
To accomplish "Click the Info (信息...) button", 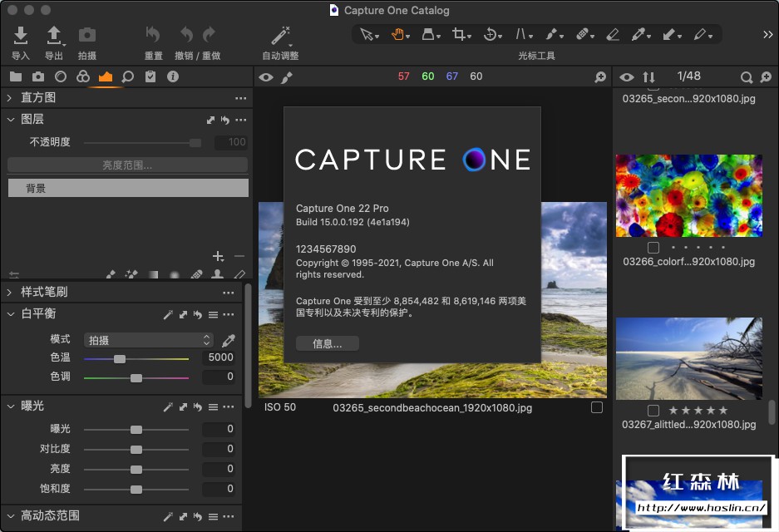I will point(328,343).
